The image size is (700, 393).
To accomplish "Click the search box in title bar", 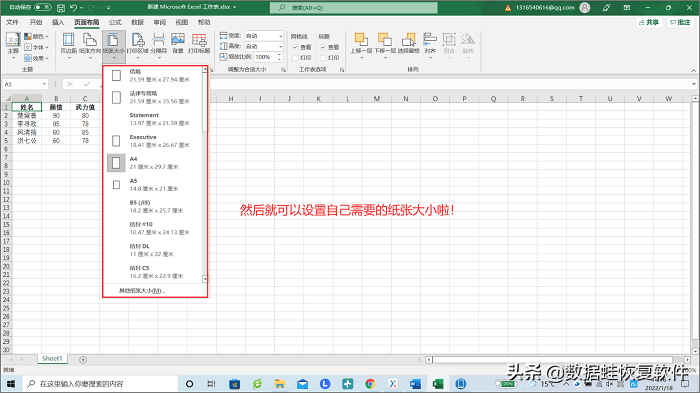I will [354, 8].
